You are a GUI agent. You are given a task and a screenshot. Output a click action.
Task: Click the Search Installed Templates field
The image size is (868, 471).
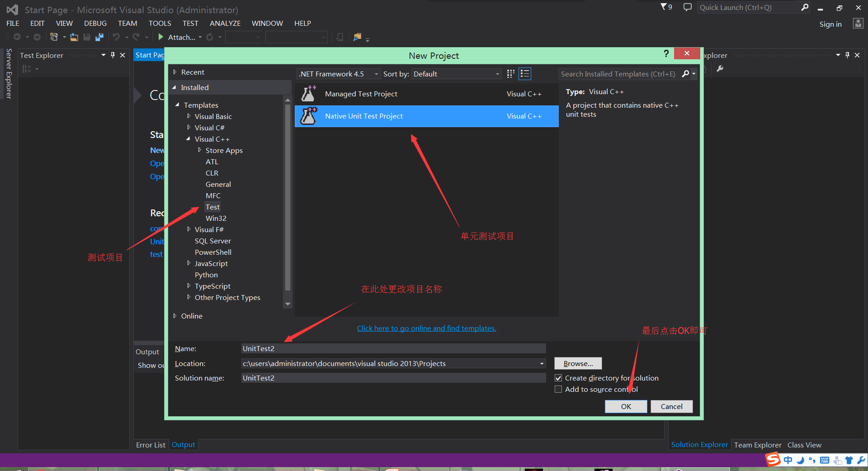(x=618, y=74)
